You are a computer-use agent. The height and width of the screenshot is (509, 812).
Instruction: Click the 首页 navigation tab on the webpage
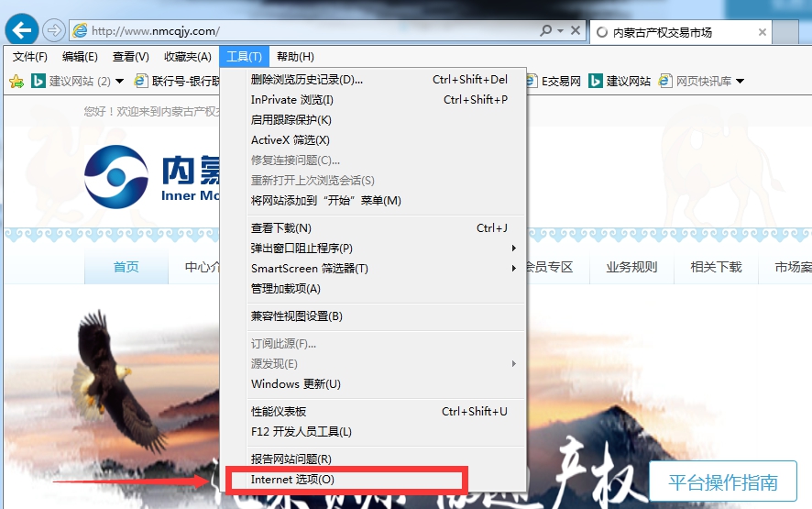pos(126,267)
